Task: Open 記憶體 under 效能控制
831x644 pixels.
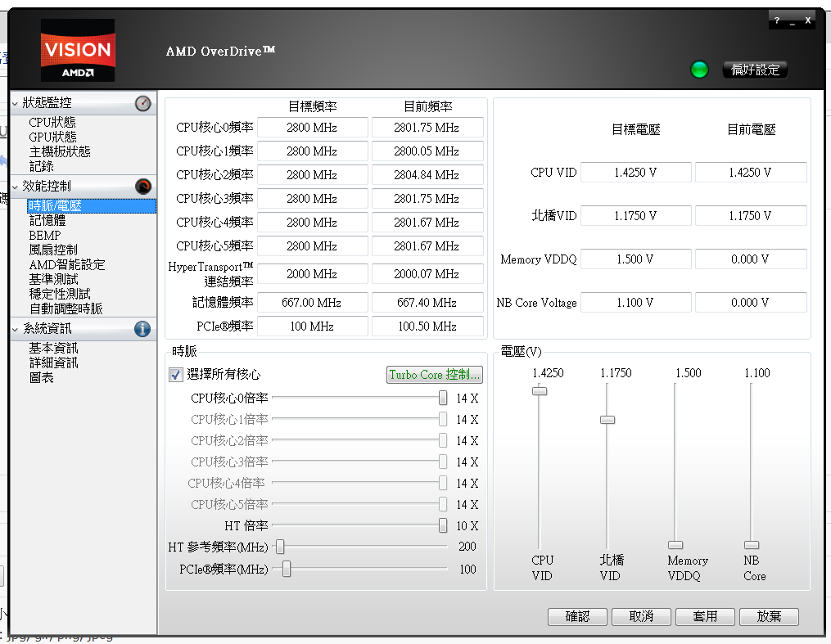Action: pos(47,220)
